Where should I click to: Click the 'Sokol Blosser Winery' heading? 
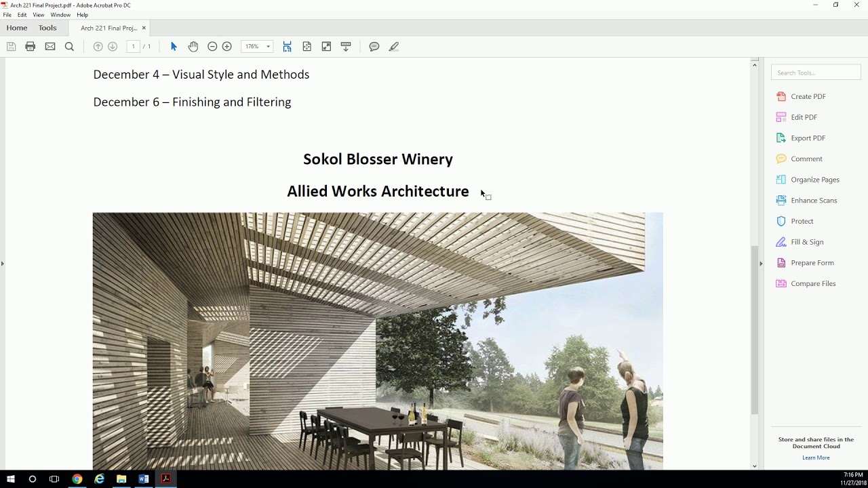[x=378, y=159]
